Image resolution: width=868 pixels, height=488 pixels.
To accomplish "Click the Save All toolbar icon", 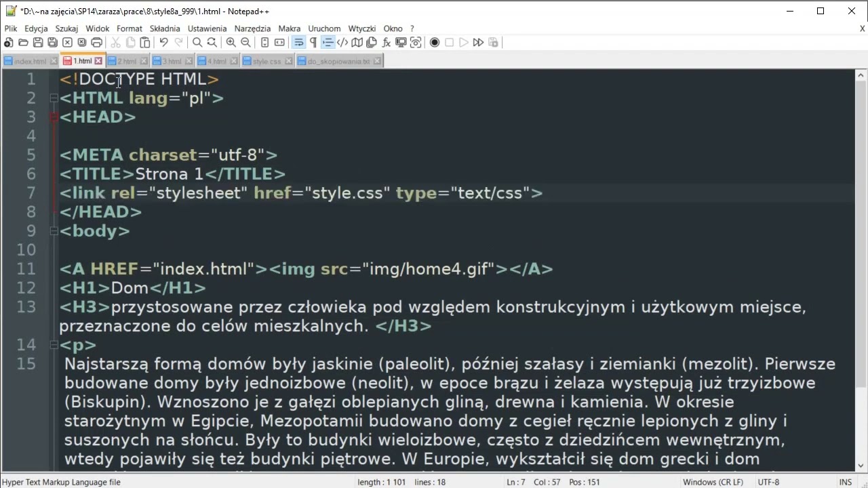I will tap(52, 43).
